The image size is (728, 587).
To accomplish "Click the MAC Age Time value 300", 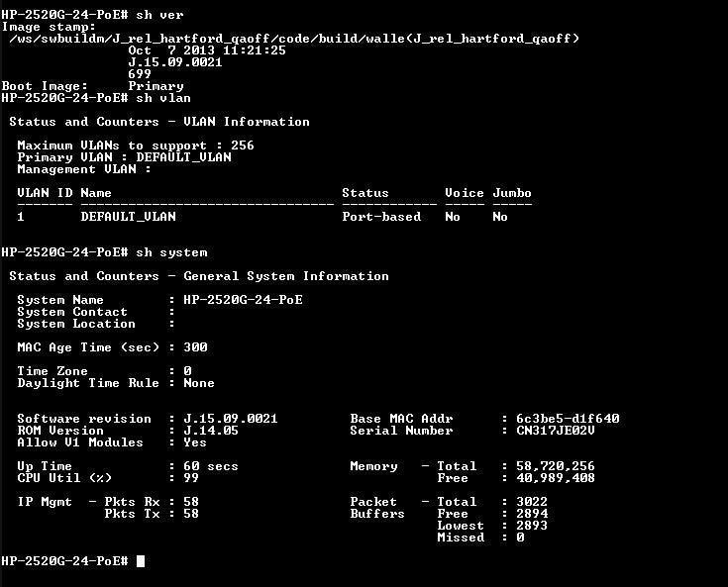I will (195, 347).
